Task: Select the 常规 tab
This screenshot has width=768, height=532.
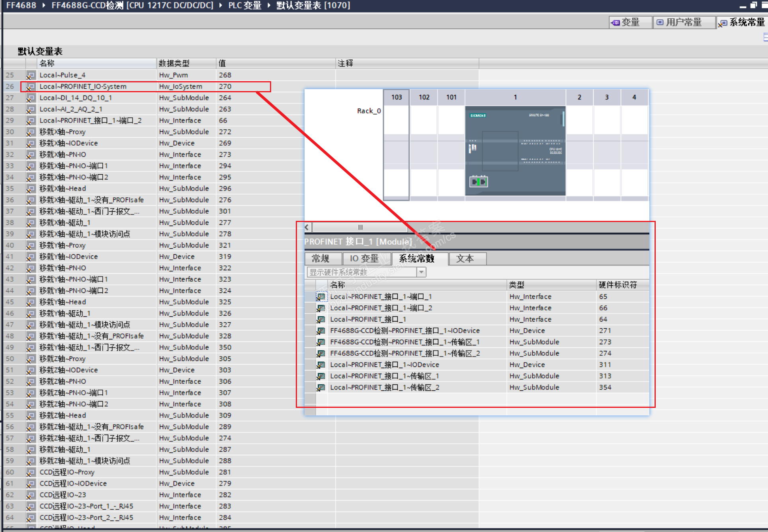Action: click(320, 259)
